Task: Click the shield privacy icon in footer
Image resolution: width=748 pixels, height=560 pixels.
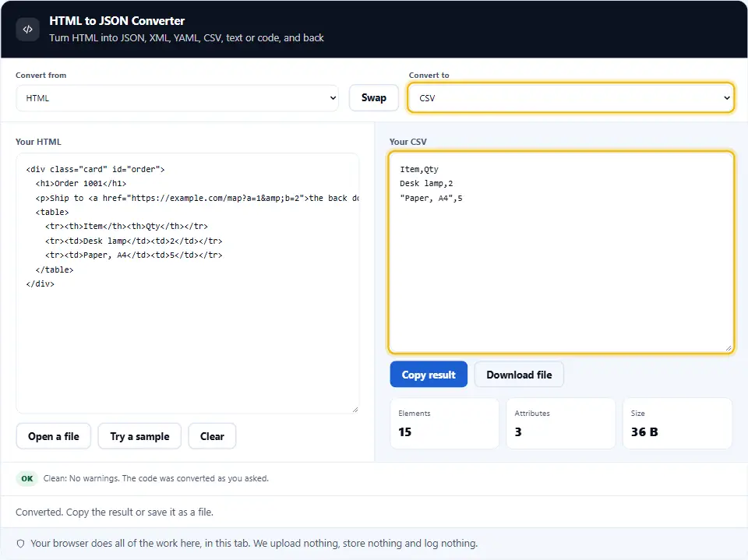Action: 20,544
